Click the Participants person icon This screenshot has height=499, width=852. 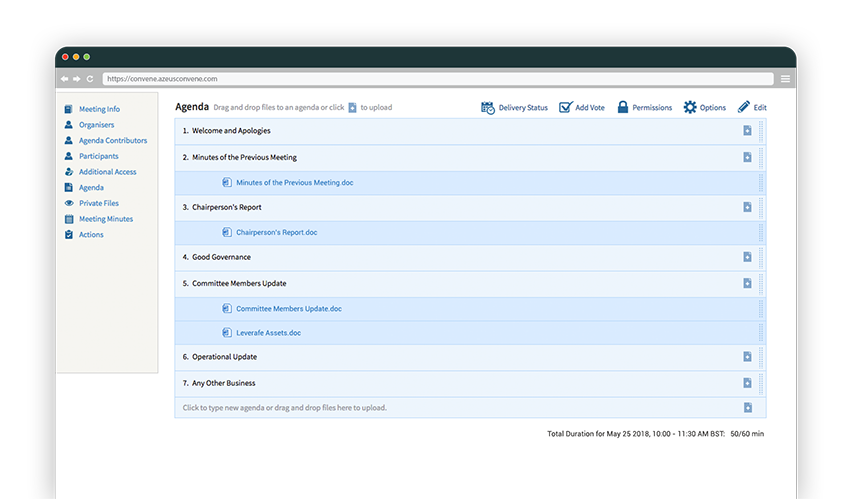[68, 156]
